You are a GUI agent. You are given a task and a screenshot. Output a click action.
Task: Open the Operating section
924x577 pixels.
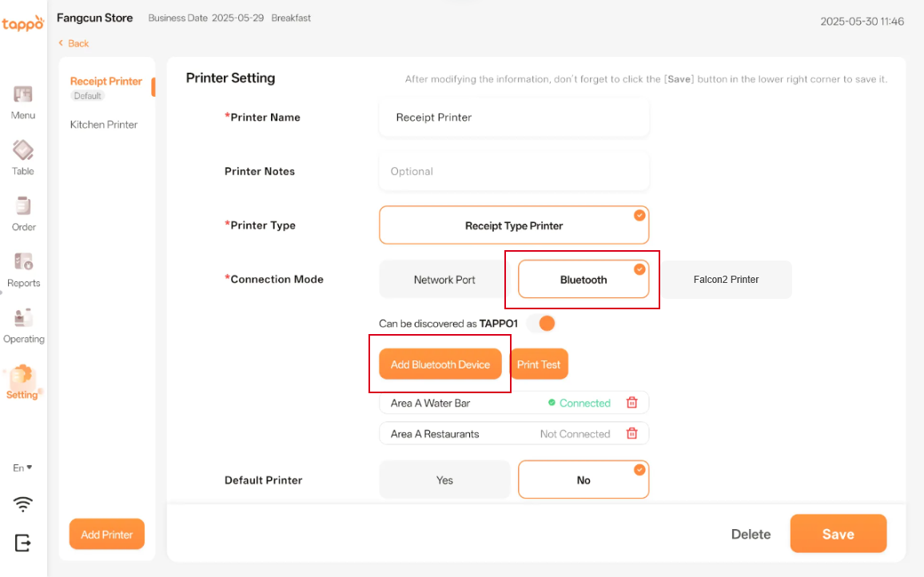(23, 325)
